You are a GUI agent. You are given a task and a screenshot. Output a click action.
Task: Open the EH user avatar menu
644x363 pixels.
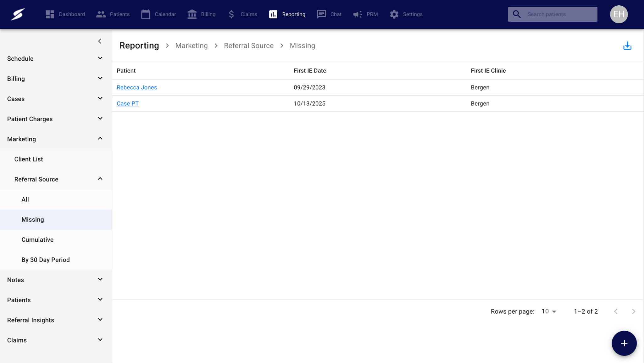(619, 14)
